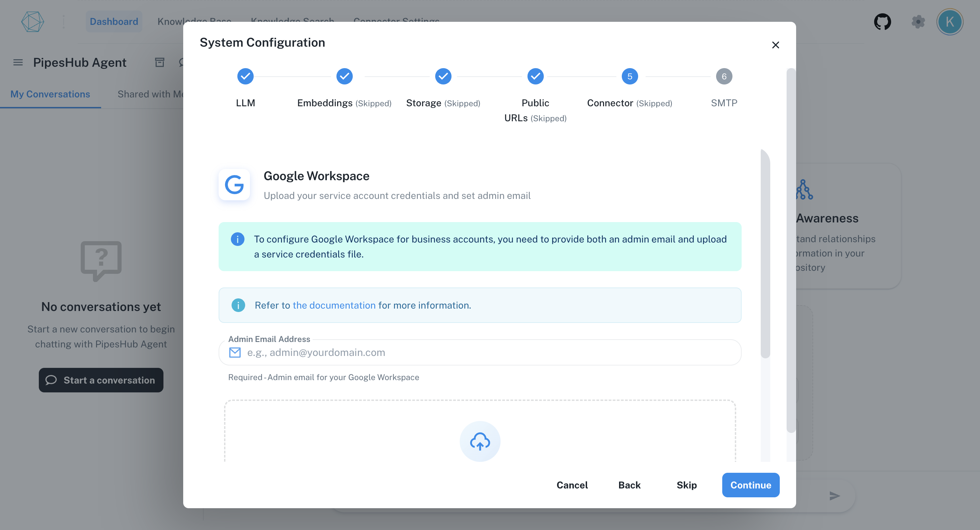
Task: Click the envelope icon in the email field
Action: click(235, 352)
